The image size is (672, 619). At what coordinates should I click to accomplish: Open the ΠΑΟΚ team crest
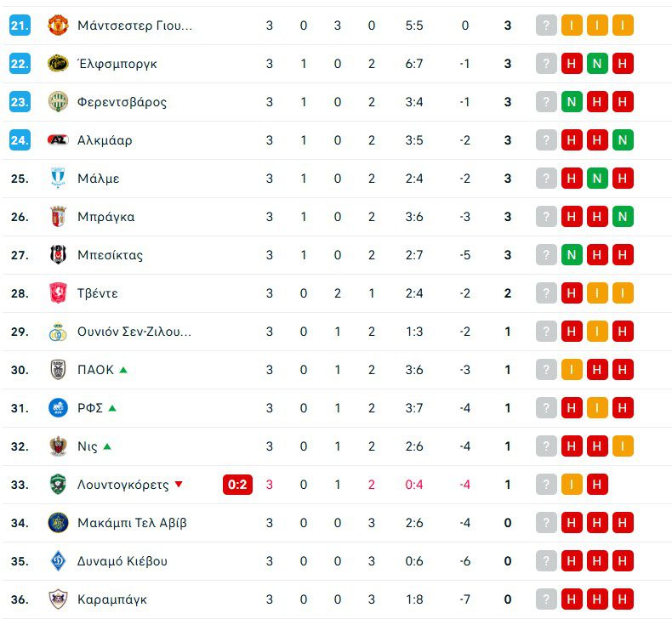click(57, 370)
